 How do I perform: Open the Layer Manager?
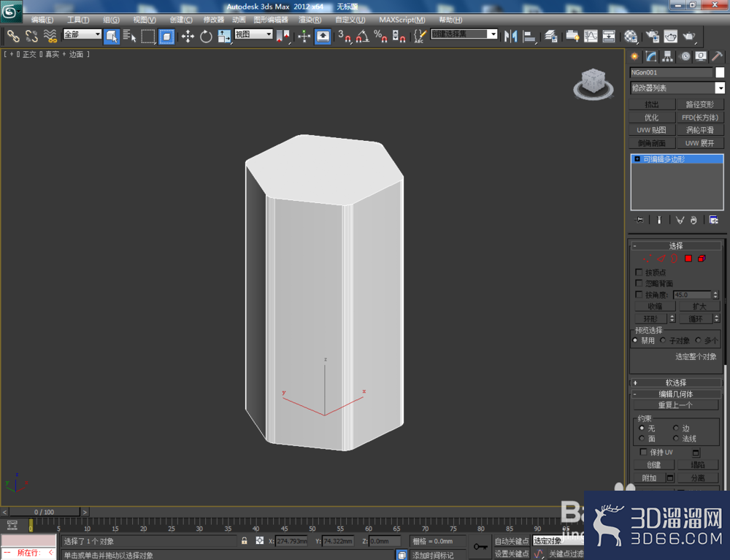coord(550,36)
